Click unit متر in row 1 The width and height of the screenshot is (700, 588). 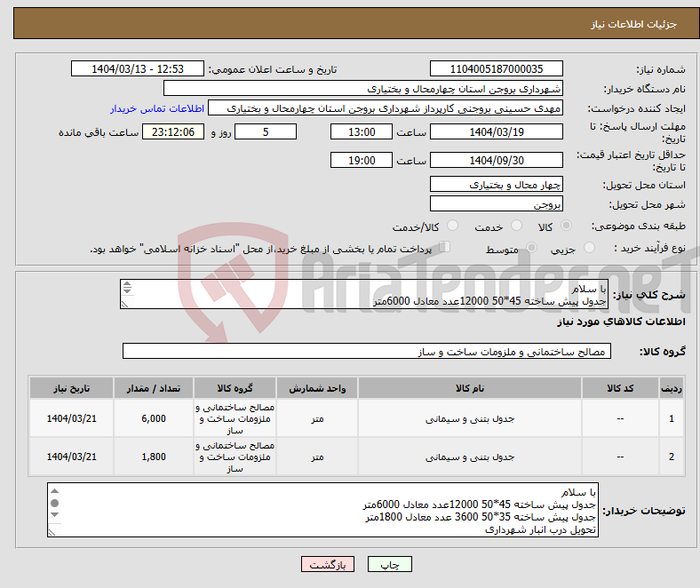[x=317, y=418]
